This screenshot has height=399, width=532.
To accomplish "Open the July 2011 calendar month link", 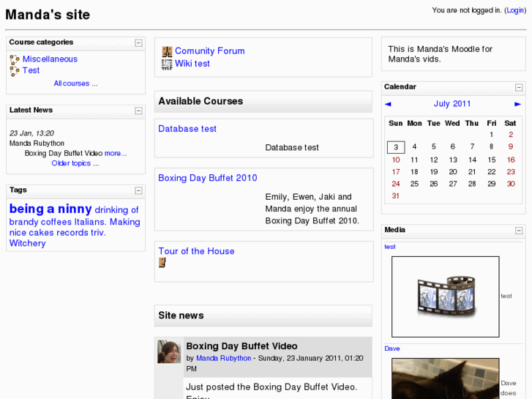I will tap(452, 104).
